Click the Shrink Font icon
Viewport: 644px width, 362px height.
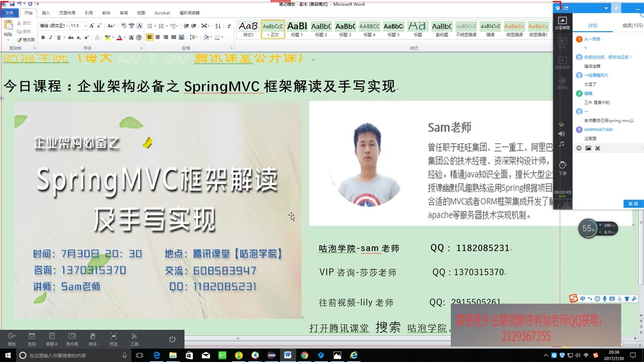click(99, 26)
